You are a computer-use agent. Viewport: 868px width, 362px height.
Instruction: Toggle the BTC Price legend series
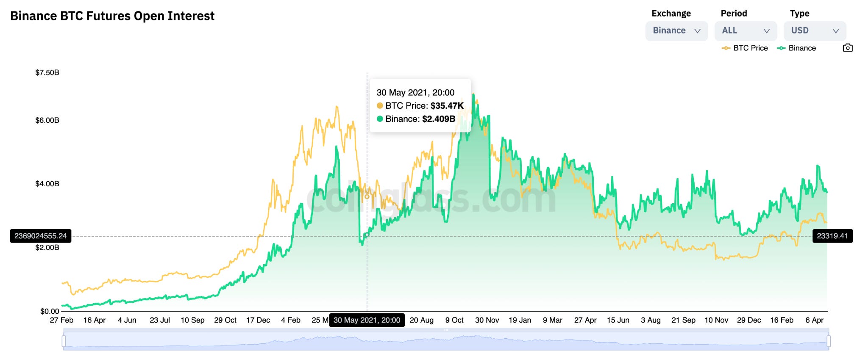tap(745, 48)
